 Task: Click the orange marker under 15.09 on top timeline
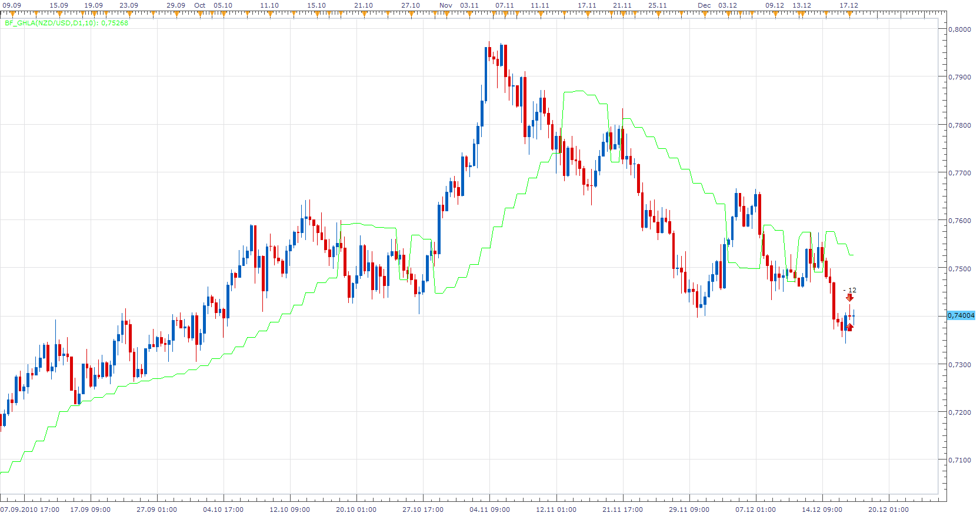pos(59,13)
